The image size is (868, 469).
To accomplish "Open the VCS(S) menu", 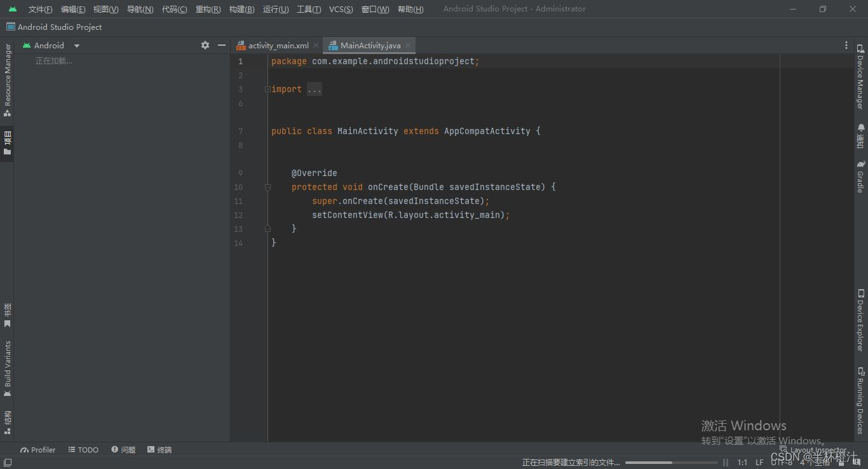I will (341, 9).
